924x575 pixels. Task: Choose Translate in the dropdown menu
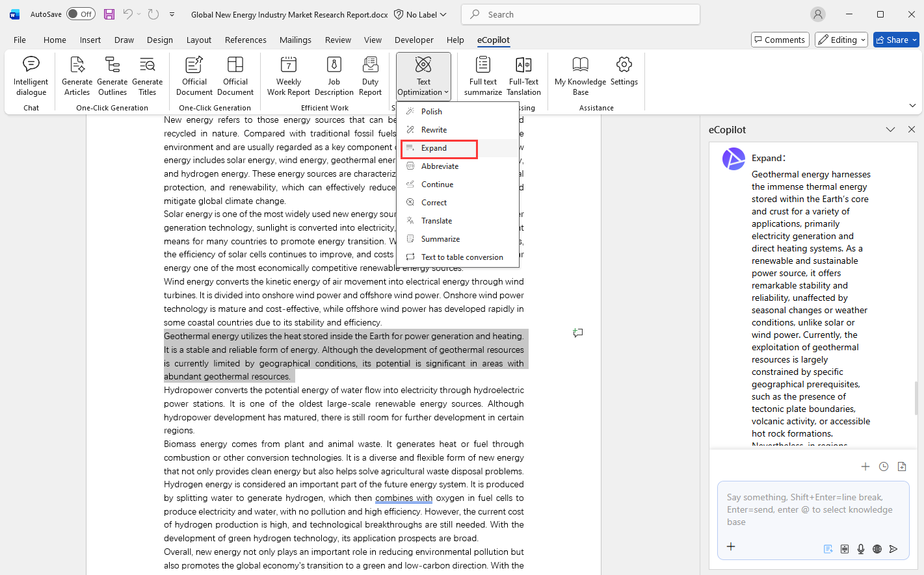(436, 221)
